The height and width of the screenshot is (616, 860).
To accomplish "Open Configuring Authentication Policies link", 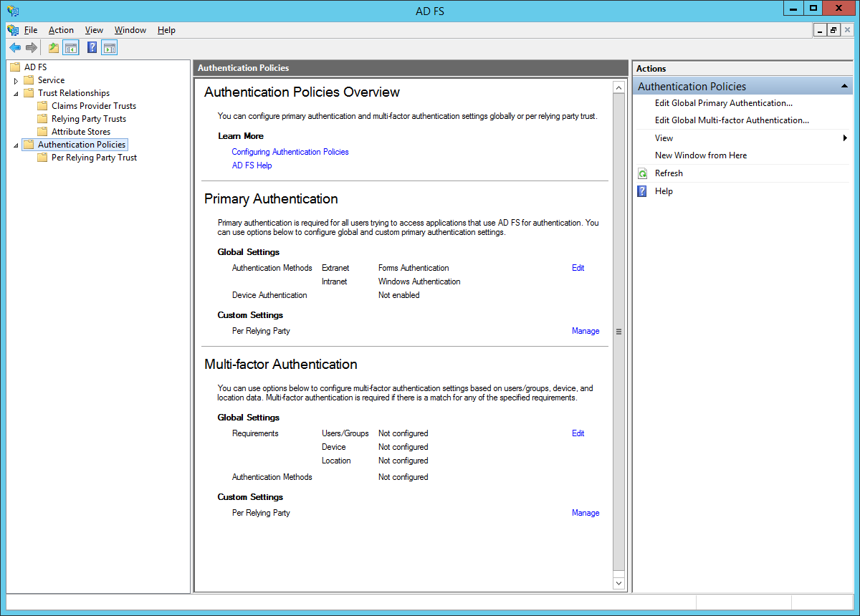I will 290,152.
